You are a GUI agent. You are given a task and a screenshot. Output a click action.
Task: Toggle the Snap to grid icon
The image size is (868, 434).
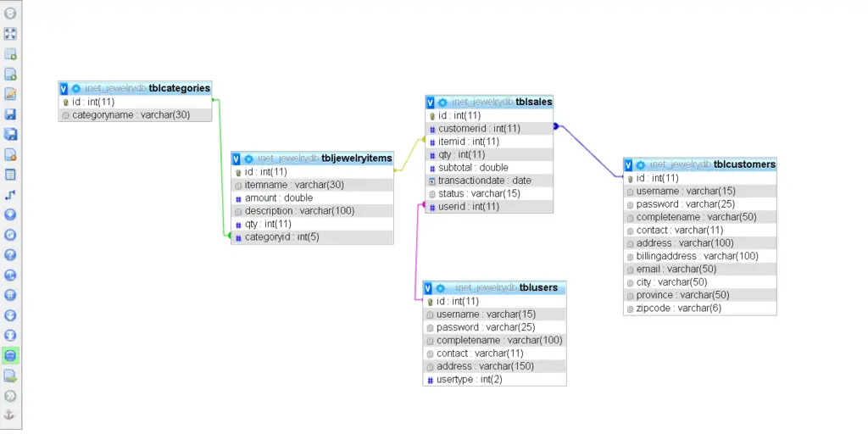click(10, 295)
